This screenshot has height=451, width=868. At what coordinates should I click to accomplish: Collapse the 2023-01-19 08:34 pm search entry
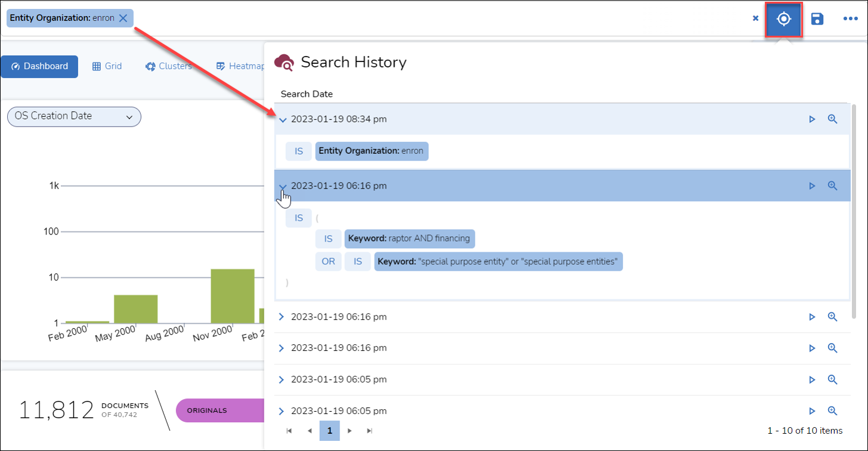pos(283,119)
